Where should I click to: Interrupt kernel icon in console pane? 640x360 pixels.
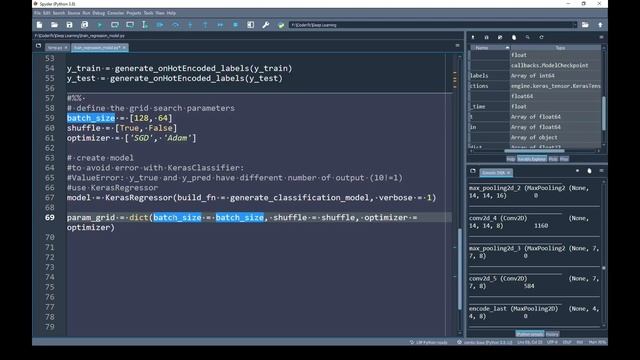coord(577,171)
